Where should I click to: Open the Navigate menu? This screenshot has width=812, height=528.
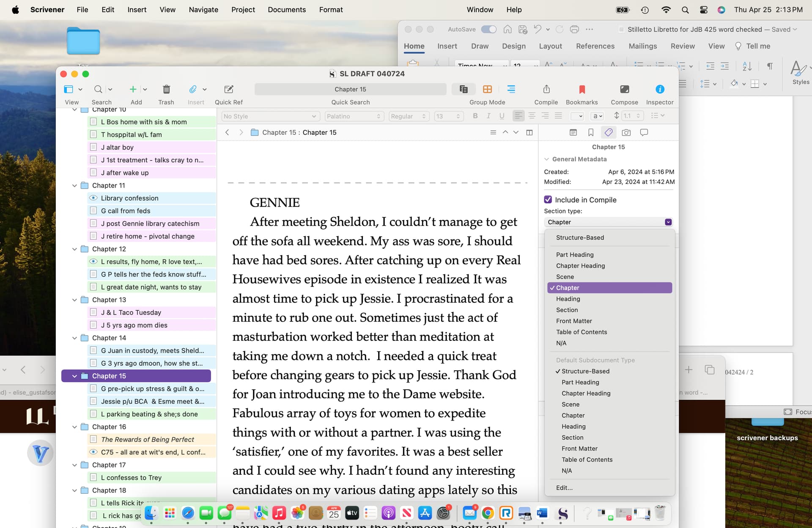203,9
